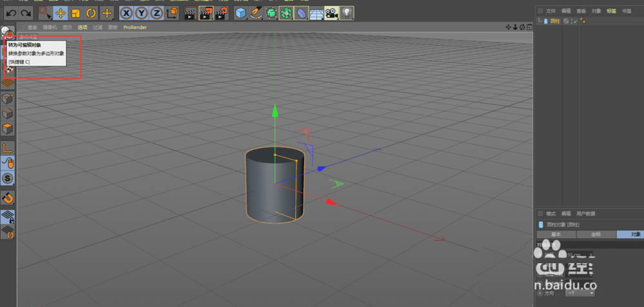The width and height of the screenshot is (644, 307).
Task: Open the ProRender viewport menu
Action: 135,28
